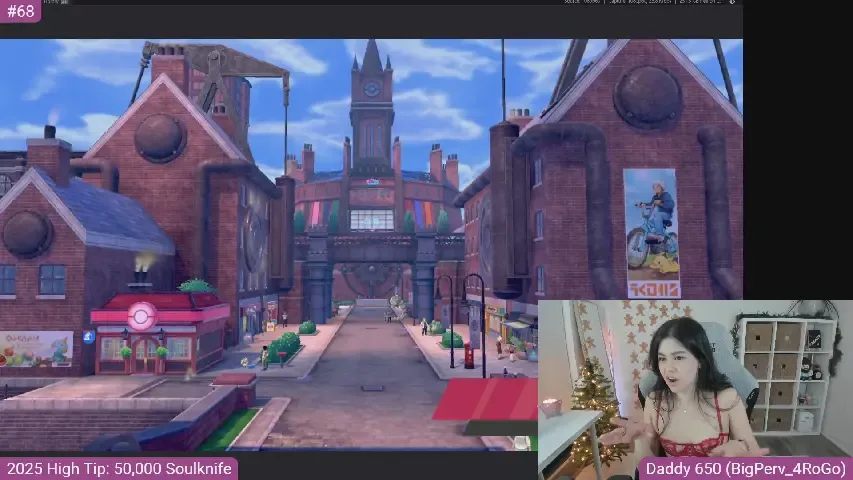Click the stadium entrance gate at street end

(371, 275)
